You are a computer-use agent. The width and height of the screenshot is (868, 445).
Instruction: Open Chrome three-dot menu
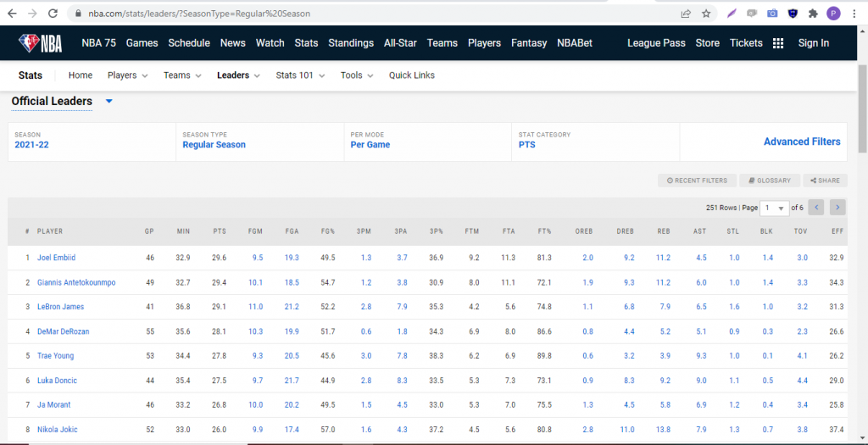(x=854, y=14)
